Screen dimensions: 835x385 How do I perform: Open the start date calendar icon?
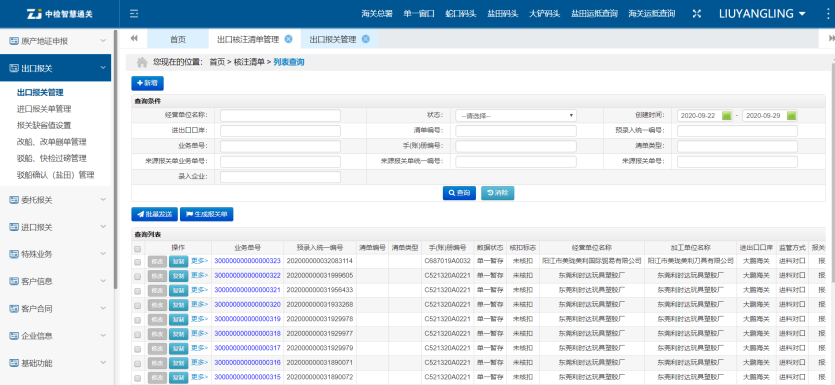[727, 116]
